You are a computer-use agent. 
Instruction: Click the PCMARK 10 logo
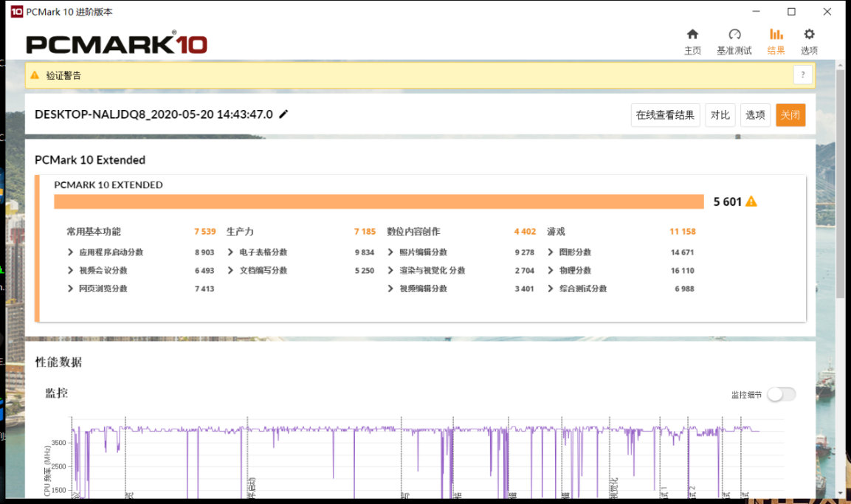(114, 42)
